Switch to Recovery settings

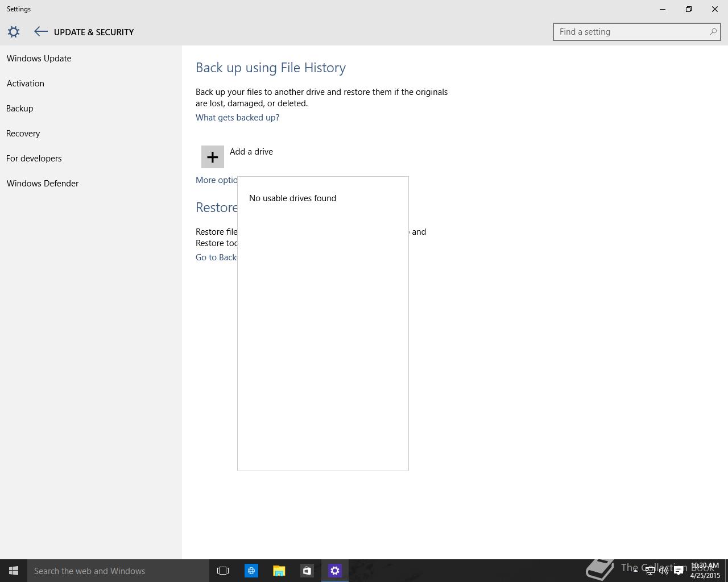(23, 134)
